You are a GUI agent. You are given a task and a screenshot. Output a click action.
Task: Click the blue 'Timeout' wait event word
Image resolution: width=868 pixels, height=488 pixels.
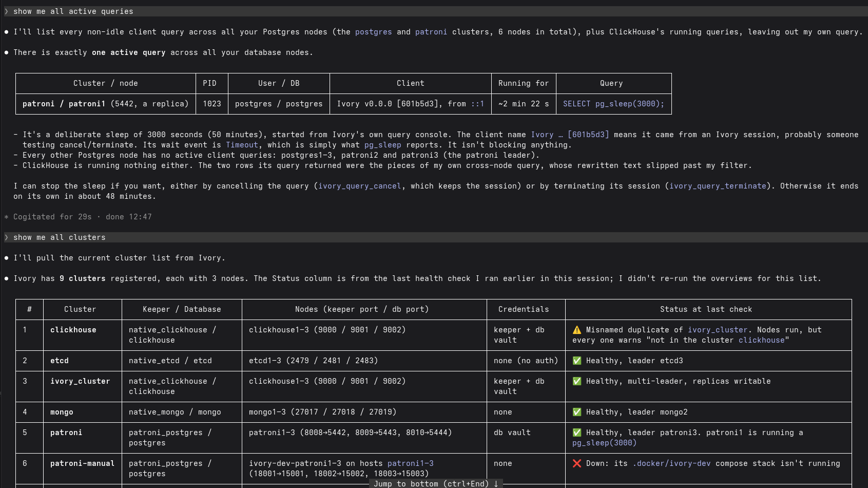click(x=242, y=145)
